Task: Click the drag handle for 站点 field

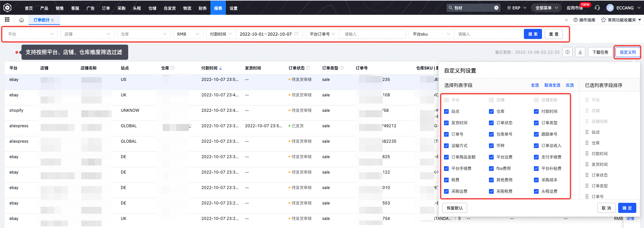Action: (x=587, y=132)
